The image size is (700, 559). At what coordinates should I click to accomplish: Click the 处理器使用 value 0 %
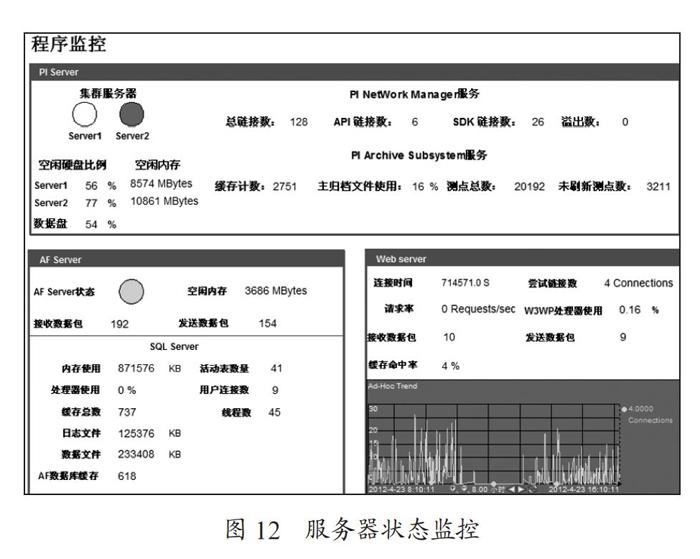point(127,390)
